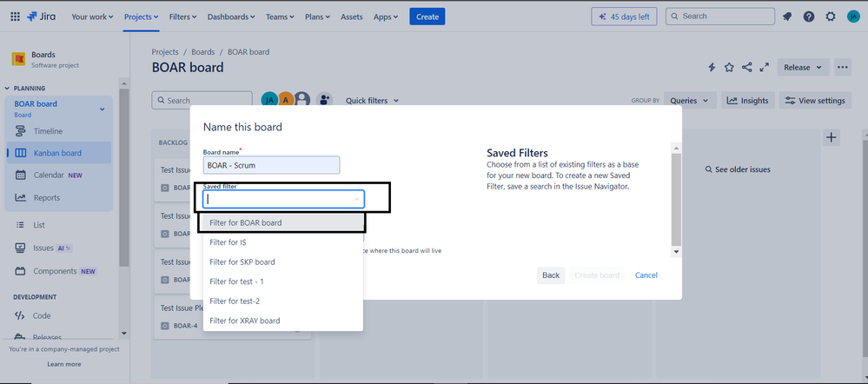Filter by the JA avatar on board
The image size is (868, 384).
coord(269,100)
